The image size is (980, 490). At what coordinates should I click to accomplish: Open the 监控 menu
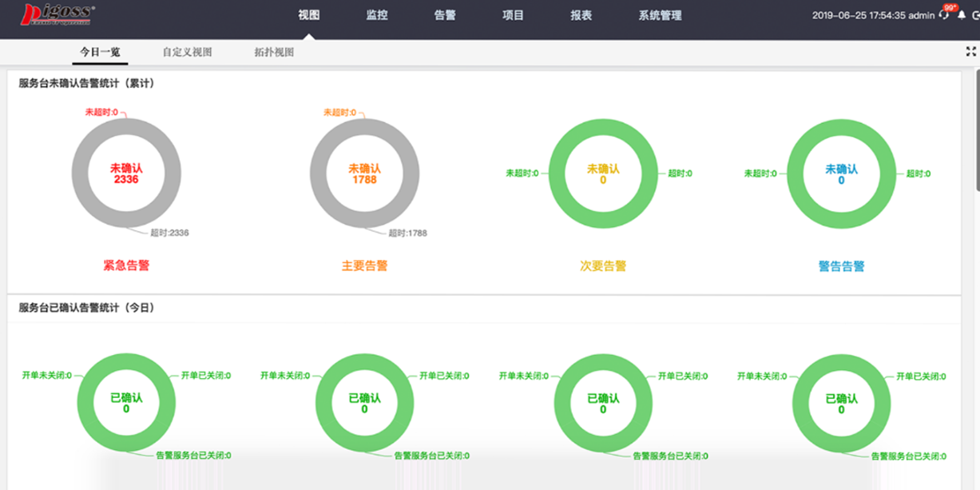point(376,14)
